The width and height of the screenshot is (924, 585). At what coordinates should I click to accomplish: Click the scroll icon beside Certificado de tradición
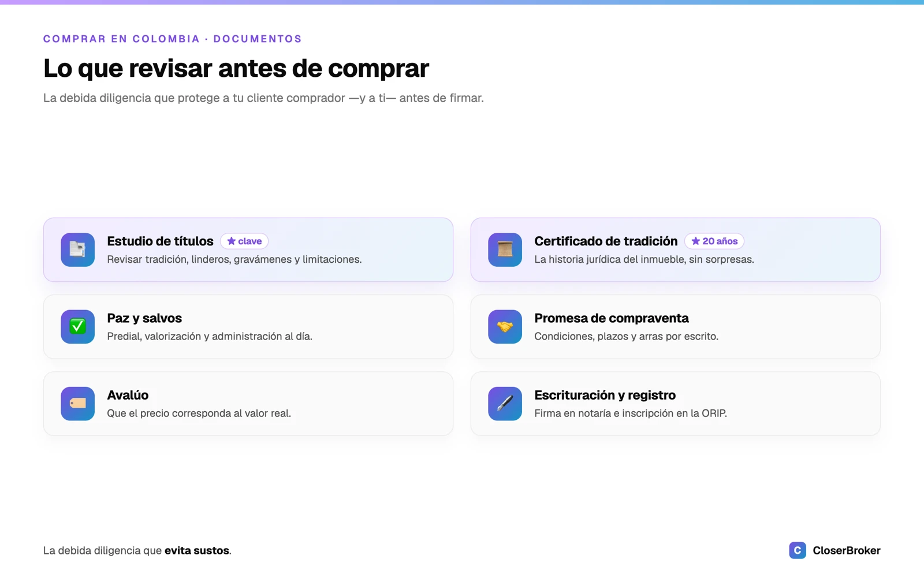point(505,249)
